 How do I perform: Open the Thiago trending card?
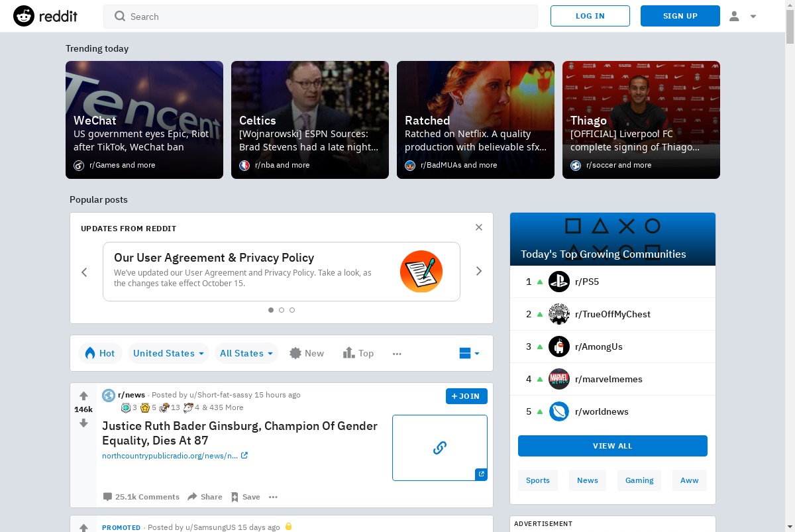point(641,120)
